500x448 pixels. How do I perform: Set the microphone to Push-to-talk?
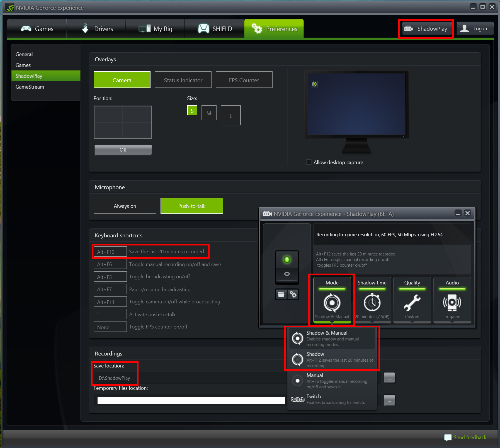pyautogui.click(x=192, y=206)
